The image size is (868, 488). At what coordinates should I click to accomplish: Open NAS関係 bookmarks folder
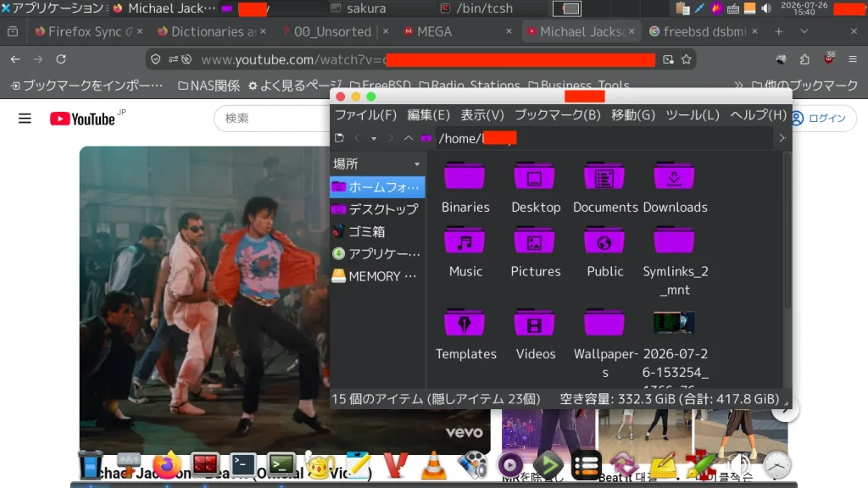[x=209, y=86]
